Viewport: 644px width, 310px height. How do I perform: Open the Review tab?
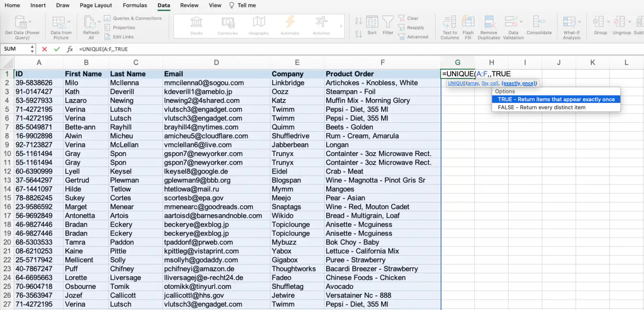(189, 5)
